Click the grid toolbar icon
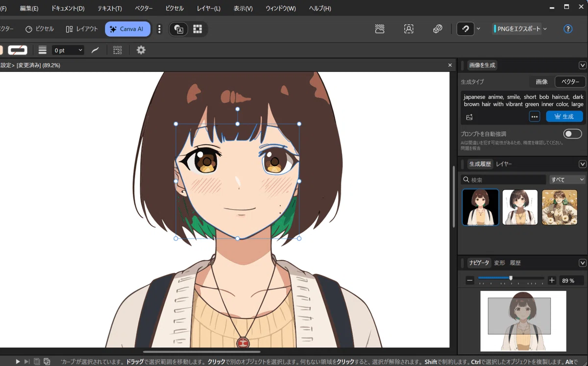This screenshot has height=366, width=588. (197, 29)
